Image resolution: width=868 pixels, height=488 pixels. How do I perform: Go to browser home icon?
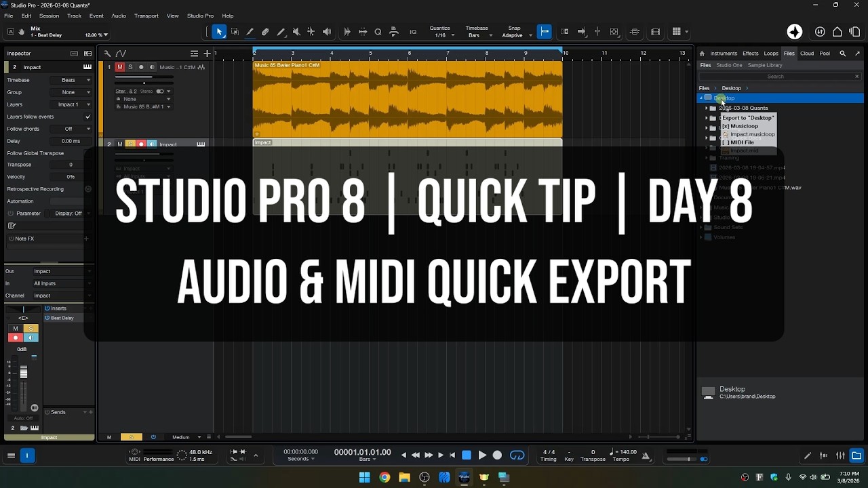click(702, 54)
